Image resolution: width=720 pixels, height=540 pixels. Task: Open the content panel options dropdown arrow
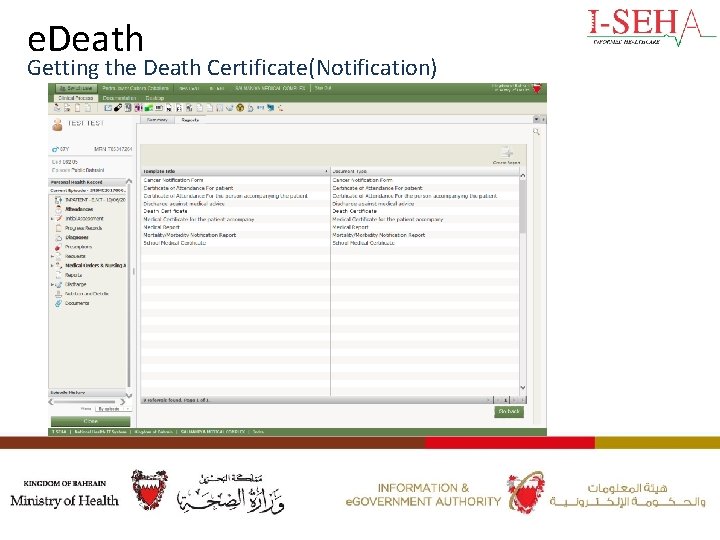tap(536, 119)
